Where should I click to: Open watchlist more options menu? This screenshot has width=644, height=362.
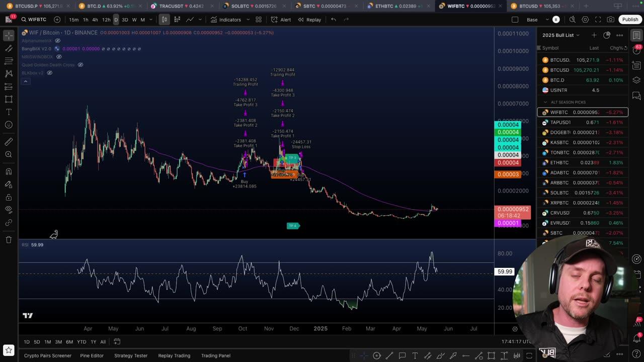620,35
